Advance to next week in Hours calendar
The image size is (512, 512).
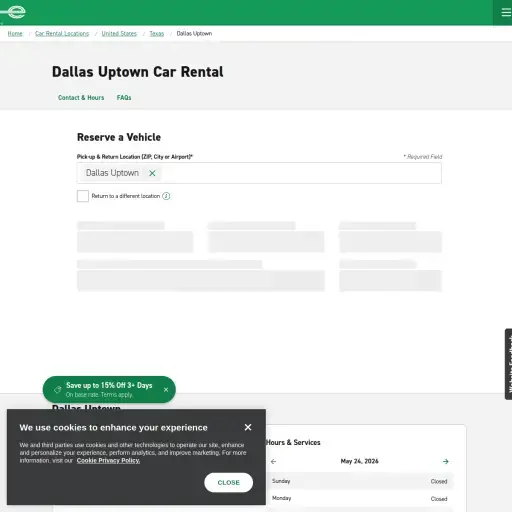tap(446, 462)
